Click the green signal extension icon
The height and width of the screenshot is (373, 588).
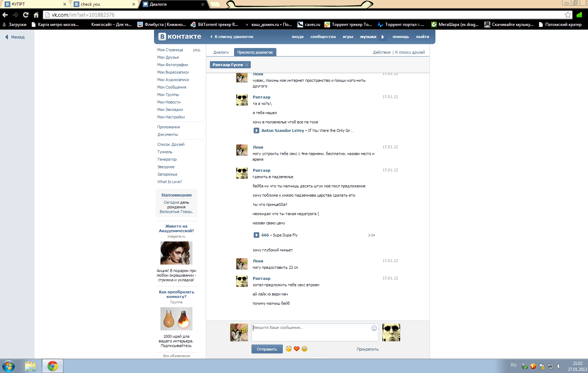(x=579, y=15)
